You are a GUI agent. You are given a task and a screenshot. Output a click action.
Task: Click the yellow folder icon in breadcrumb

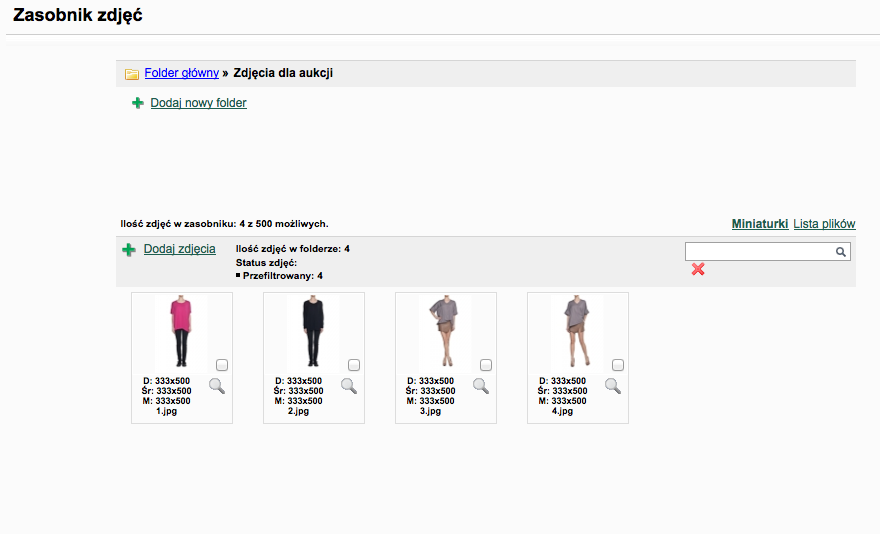[132, 74]
